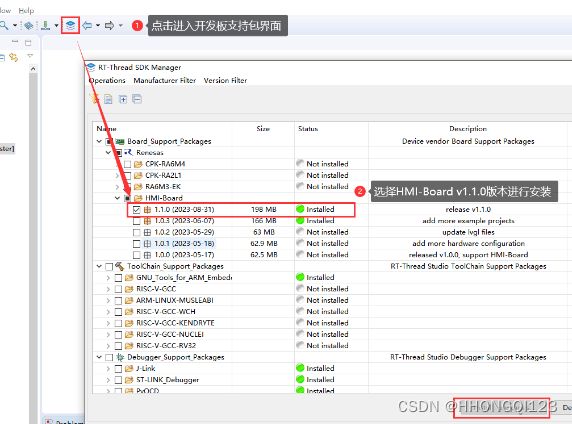This screenshot has height=424, width=572.
Task: Click the Description column header
Action: pyautogui.click(x=468, y=128)
